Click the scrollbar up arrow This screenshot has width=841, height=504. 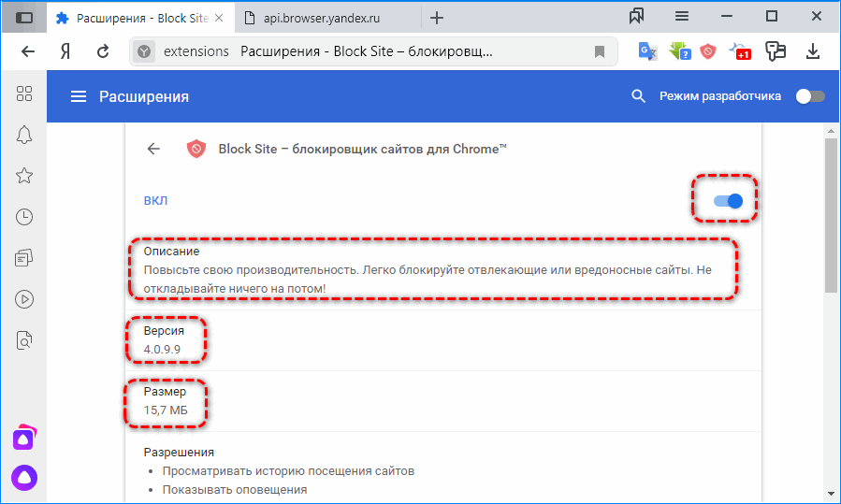pyautogui.click(x=831, y=131)
